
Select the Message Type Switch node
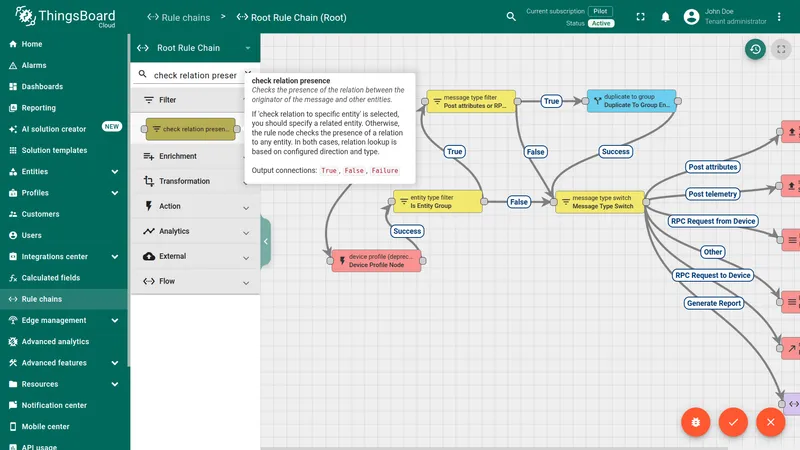pyautogui.click(x=599, y=202)
